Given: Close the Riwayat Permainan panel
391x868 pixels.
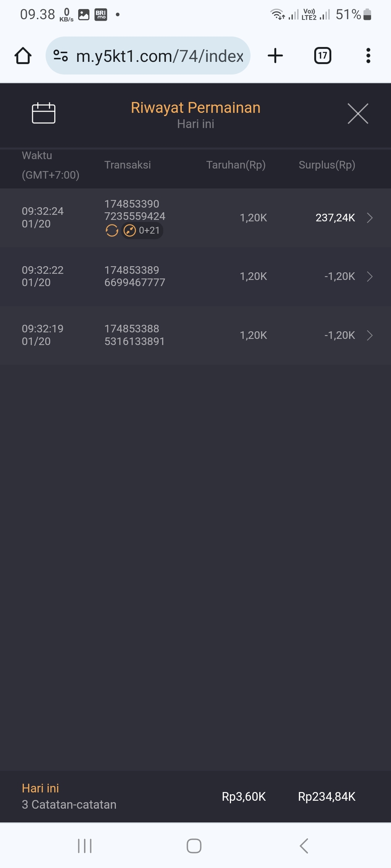Looking at the screenshot, I should tap(358, 114).
